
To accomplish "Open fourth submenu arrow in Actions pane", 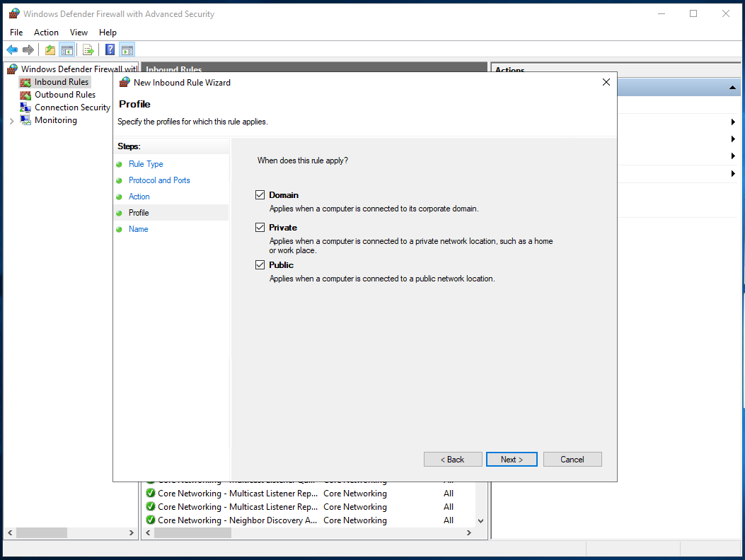I will point(733,174).
